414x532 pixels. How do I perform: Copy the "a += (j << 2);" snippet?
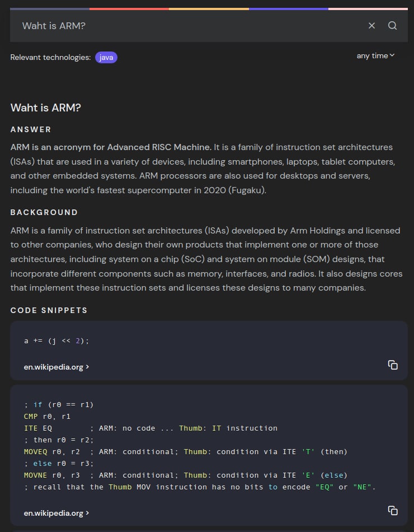(x=393, y=365)
